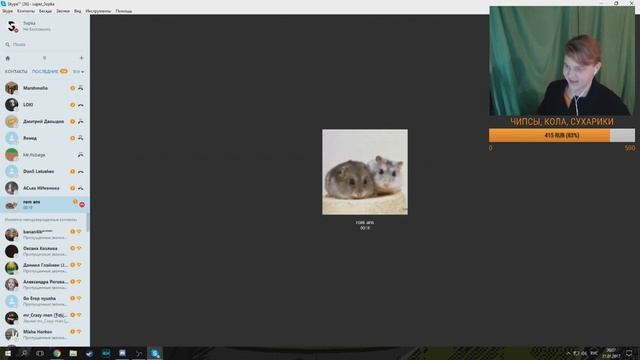Expand the Все filter dropdown
The height and width of the screenshot is (360, 640).
pos(78,71)
